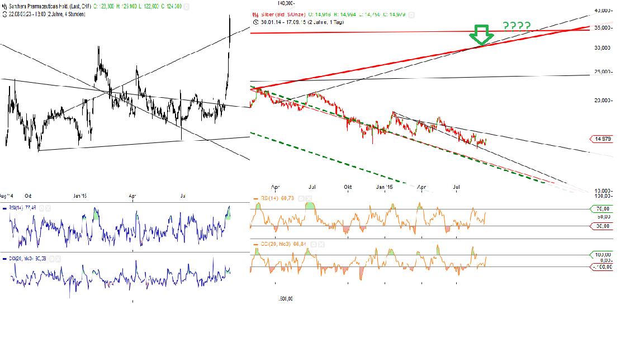
Task: Toggle the RSI(14) 60,73 line color marker
Action: (256, 198)
